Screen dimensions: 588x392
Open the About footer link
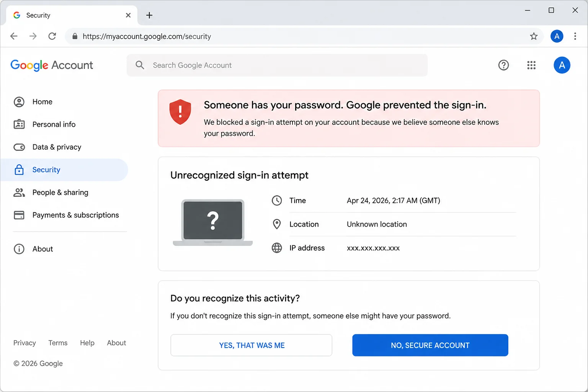[116, 343]
